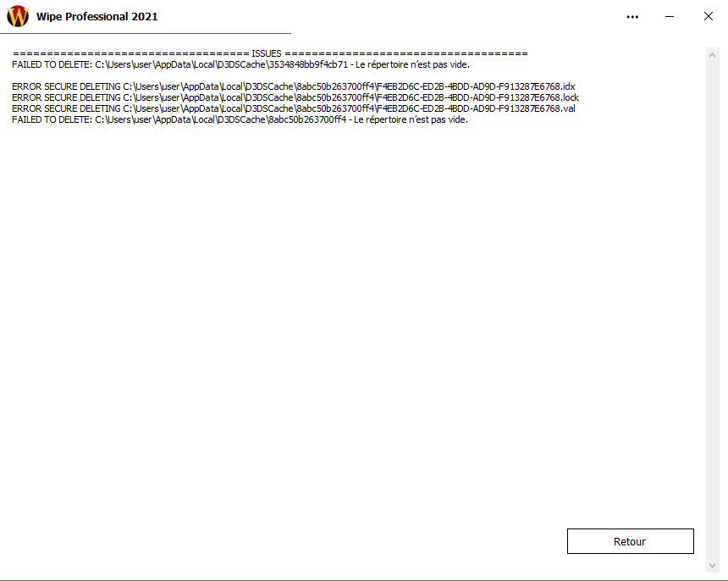The image size is (728, 581).
Task: Click the Retour button
Action: pyautogui.click(x=630, y=541)
